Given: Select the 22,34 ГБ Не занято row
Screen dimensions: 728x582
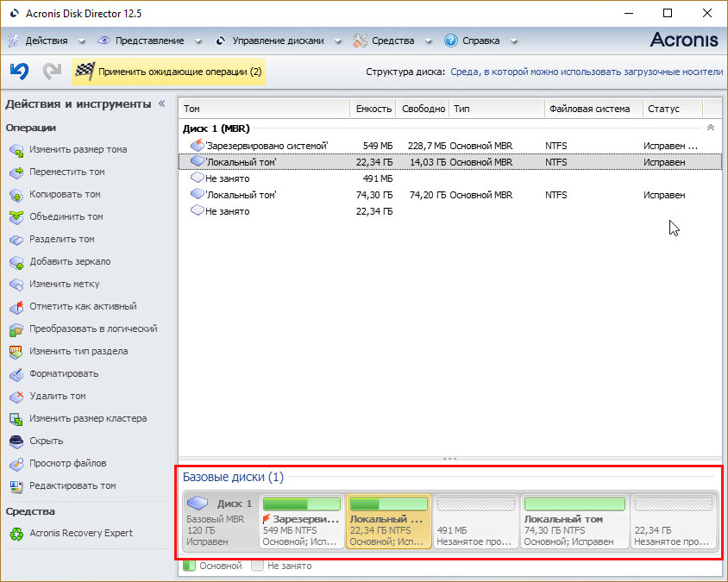Looking at the screenshot, I should coord(450,211).
